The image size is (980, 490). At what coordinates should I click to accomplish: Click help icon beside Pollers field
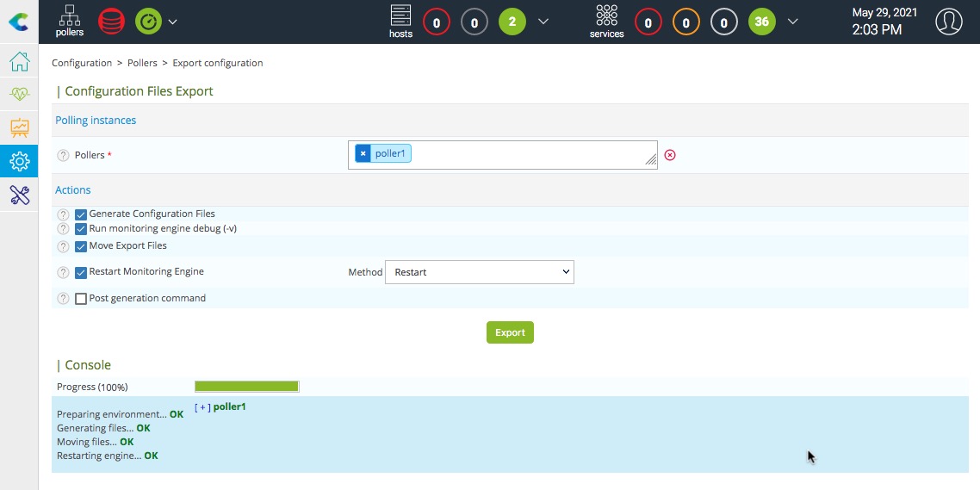click(63, 156)
